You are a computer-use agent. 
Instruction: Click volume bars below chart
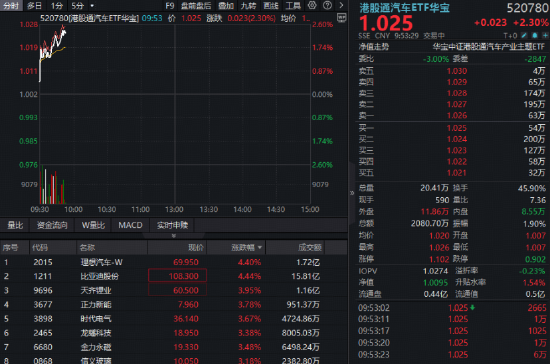[x=53, y=186]
